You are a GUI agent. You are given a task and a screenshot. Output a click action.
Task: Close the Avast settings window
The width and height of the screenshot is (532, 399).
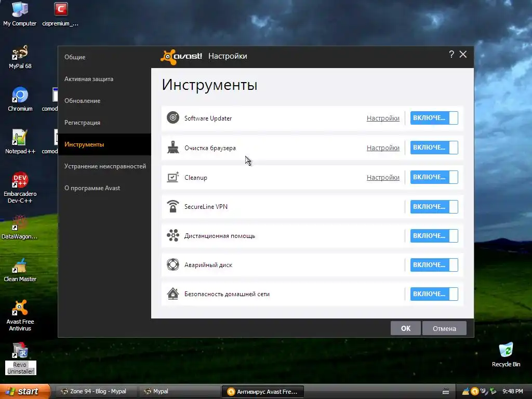click(463, 54)
